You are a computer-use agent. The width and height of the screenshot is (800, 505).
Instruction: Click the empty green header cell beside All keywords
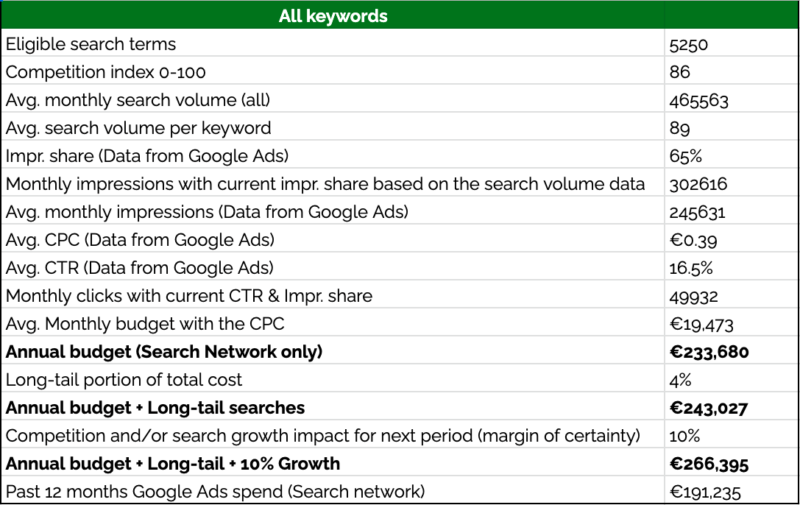click(731, 15)
